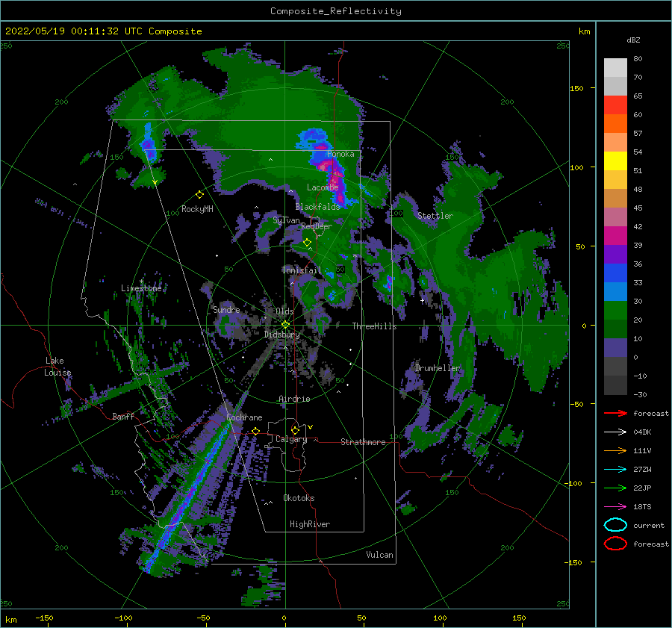Select the bright green 30-20 dBZ swatch
The image size is (672, 628).
point(615,311)
